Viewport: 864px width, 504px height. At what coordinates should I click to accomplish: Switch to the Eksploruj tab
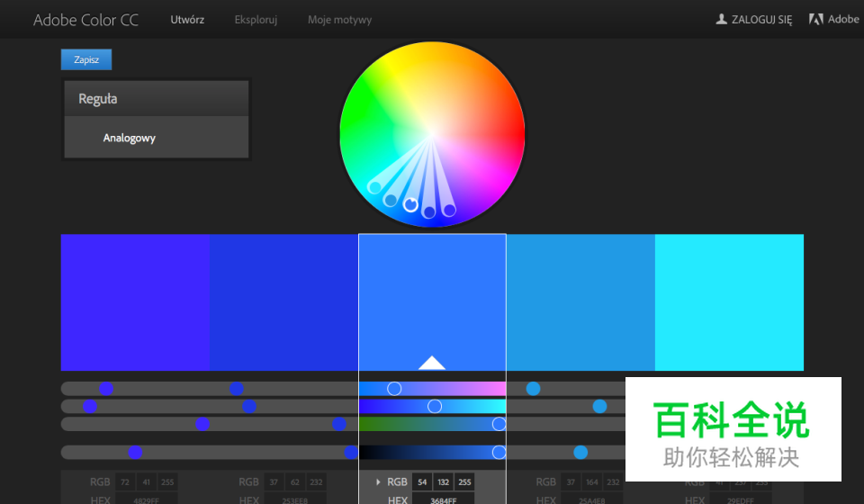point(256,20)
